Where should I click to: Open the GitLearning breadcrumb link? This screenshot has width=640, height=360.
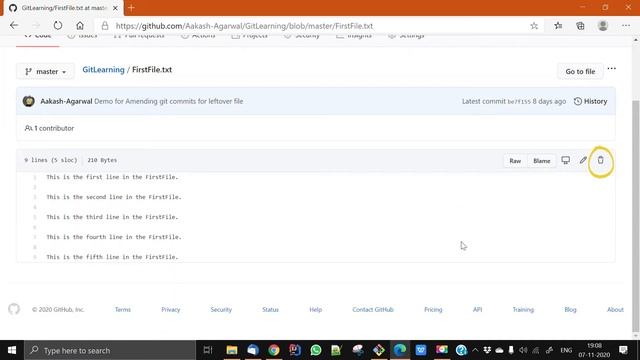(103, 69)
